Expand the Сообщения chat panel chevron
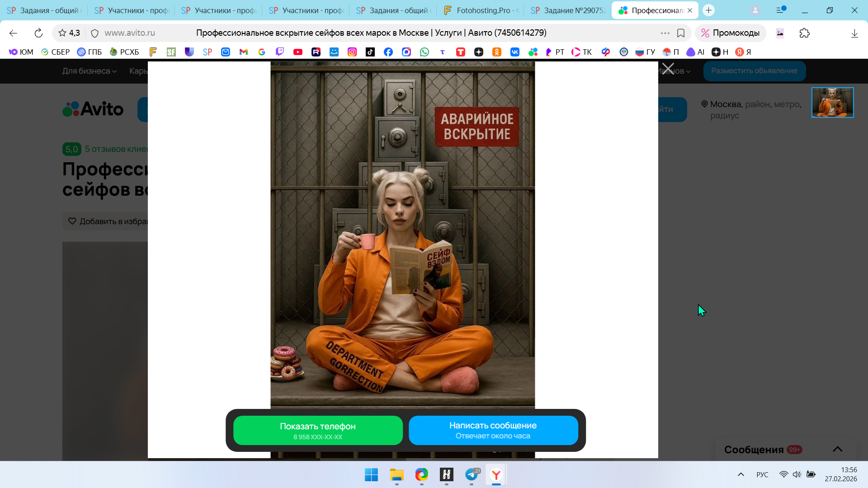Image resolution: width=868 pixels, height=488 pixels. click(837, 449)
